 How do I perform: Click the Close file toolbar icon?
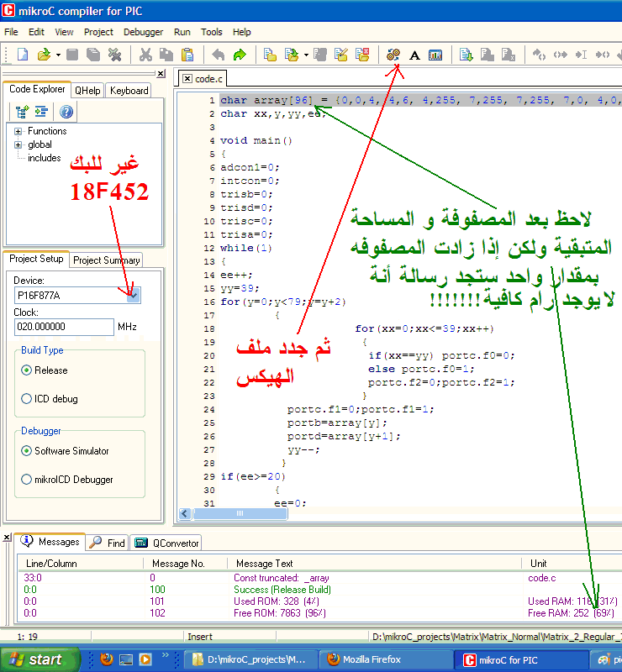[x=114, y=55]
